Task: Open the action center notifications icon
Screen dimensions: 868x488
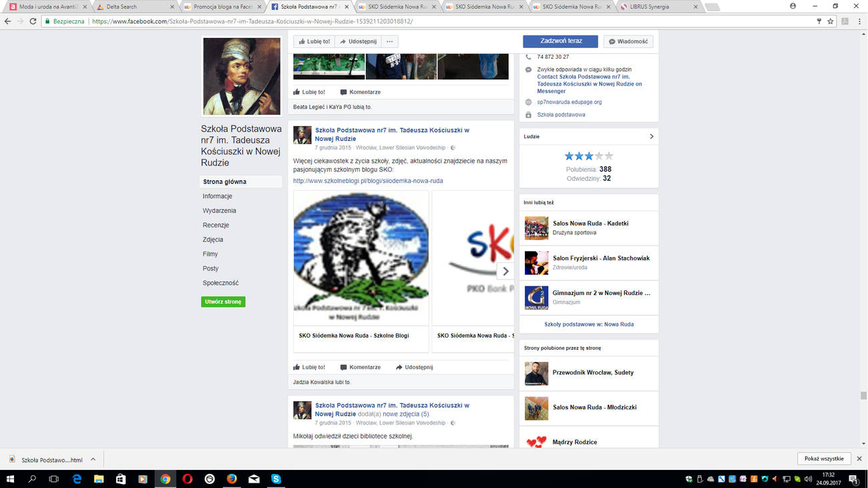Action: click(854, 479)
